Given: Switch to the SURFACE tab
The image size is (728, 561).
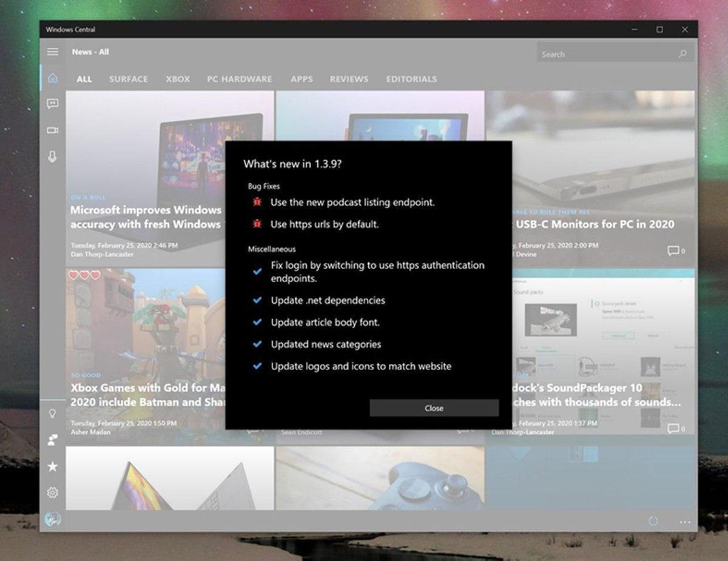Looking at the screenshot, I should pyautogui.click(x=128, y=79).
